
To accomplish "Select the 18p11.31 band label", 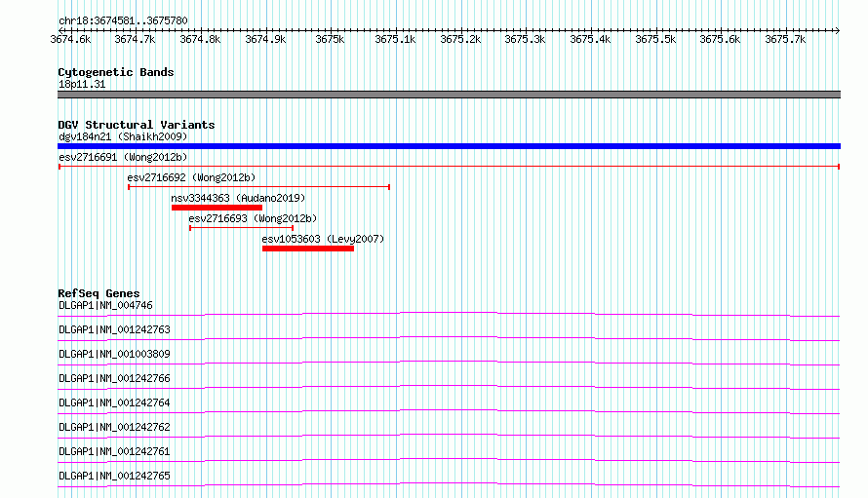I will (82, 84).
